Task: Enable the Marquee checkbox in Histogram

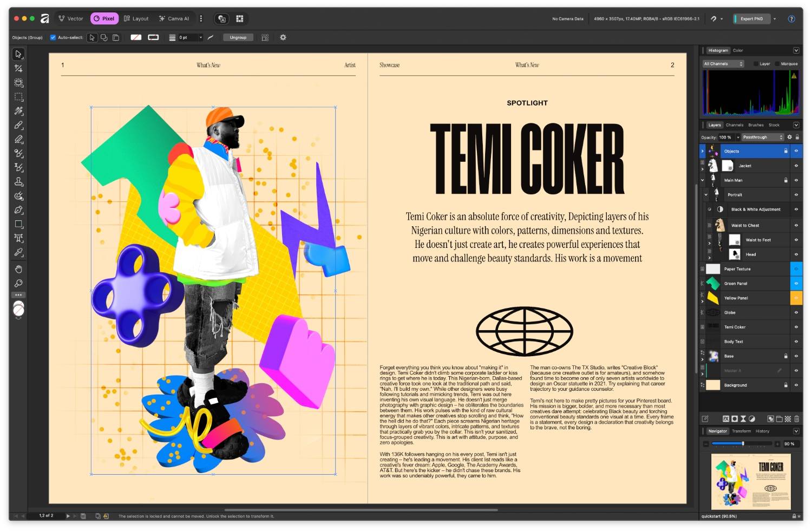Action: (x=777, y=64)
